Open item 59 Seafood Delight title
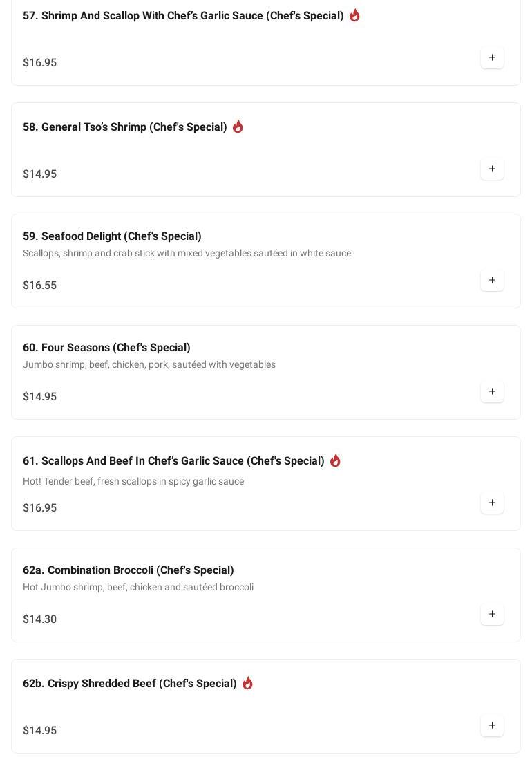 pos(112,236)
